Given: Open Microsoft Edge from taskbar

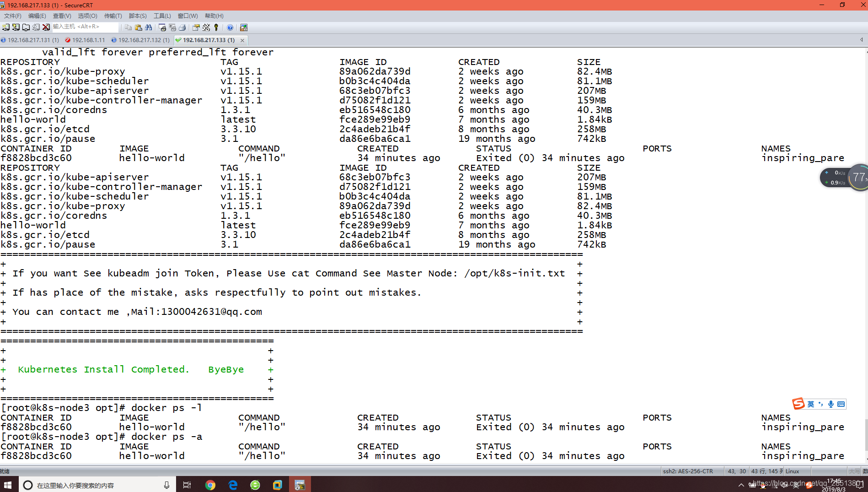Looking at the screenshot, I should 233,485.
